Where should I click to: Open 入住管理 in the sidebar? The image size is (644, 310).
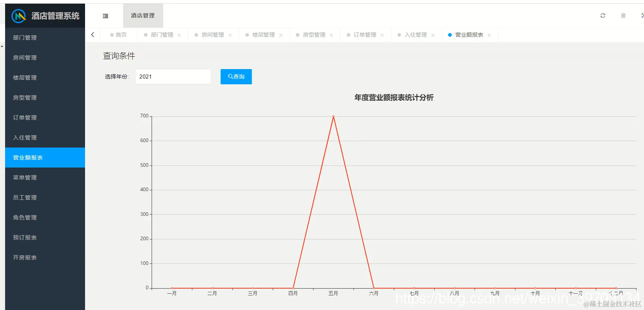point(45,137)
